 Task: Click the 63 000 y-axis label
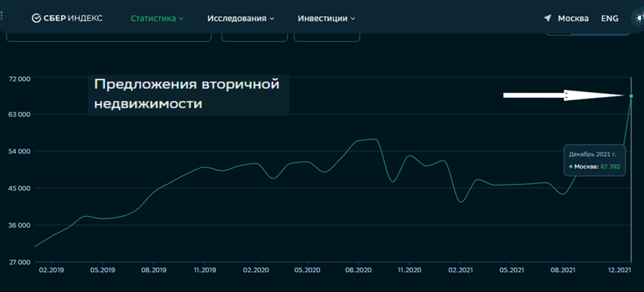point(20,114)
